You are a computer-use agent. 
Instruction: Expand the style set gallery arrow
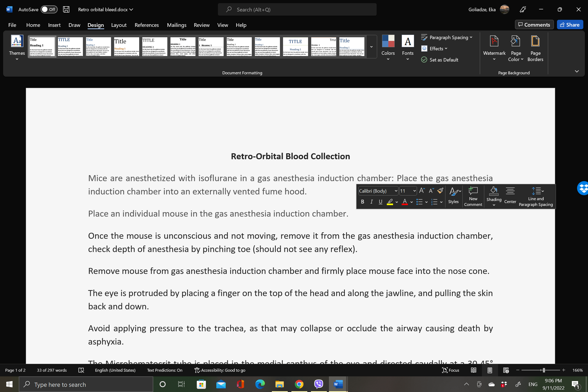(371, 47)
